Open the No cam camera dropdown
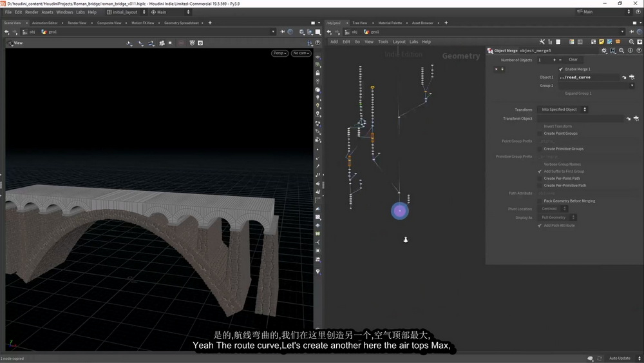This screenshot has width=644, height=363. tap(301, 53)
